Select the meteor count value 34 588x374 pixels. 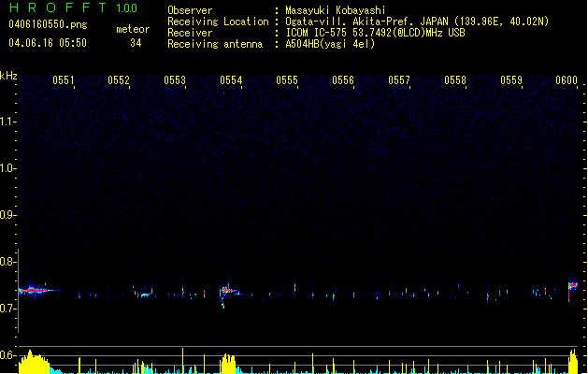pos(136,43)
